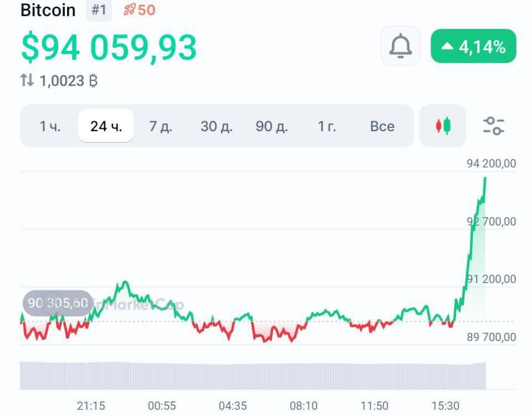The height and width of the screenshot is (417, 532).
Task: Switch to candlestick chart view
Action: click(x=443, y=126)
